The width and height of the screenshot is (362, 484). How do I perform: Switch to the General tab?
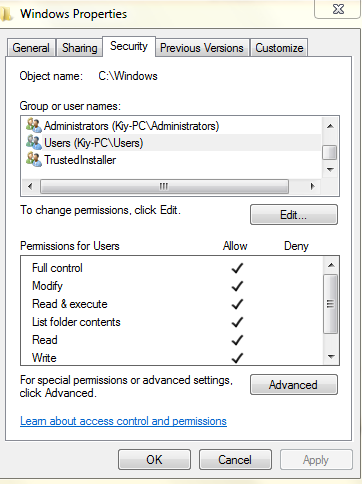[x=31, y=48]
